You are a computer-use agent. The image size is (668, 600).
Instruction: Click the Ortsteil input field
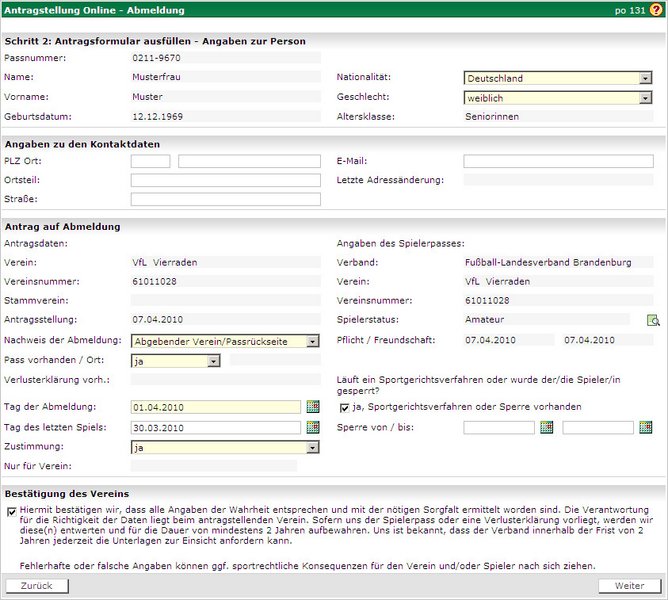[225, 180]
